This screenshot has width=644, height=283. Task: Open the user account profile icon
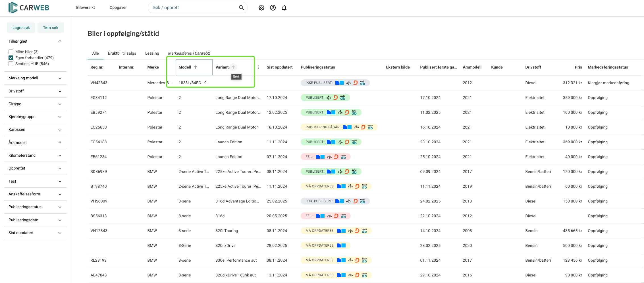click(x=273, y=8)
